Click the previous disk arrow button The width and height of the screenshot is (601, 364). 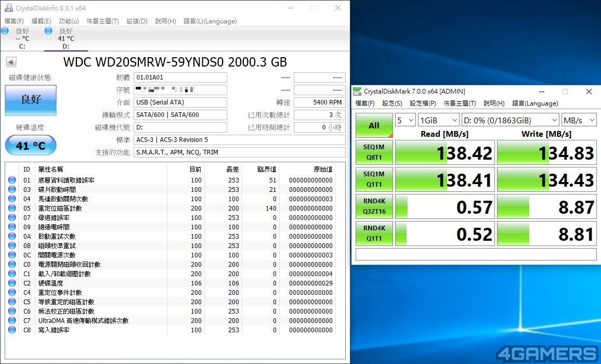tap(11, 62)
